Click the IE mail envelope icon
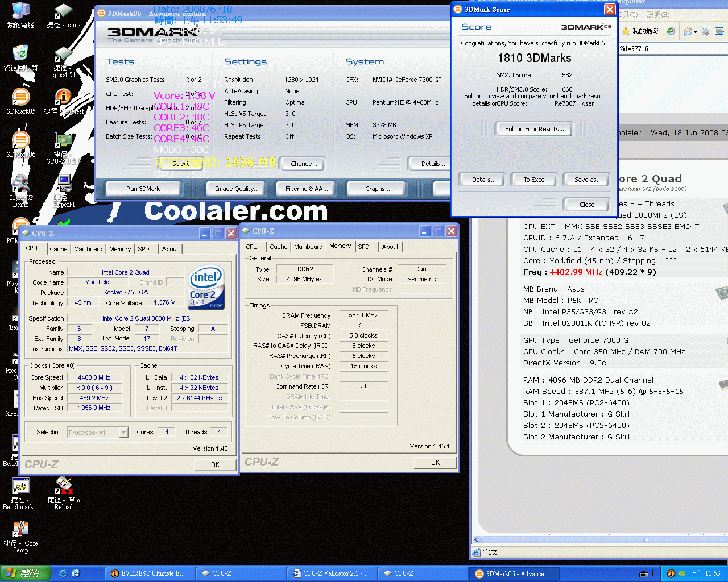Viewport: 728px width, 582px height. tap(688, 31)
